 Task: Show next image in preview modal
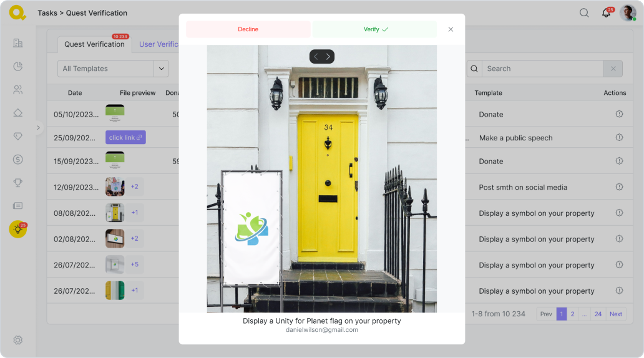[x=328, y=57]
